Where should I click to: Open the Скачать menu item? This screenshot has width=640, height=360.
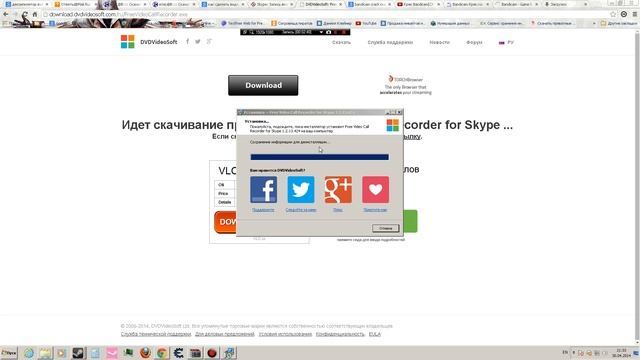tap(341, 42)
